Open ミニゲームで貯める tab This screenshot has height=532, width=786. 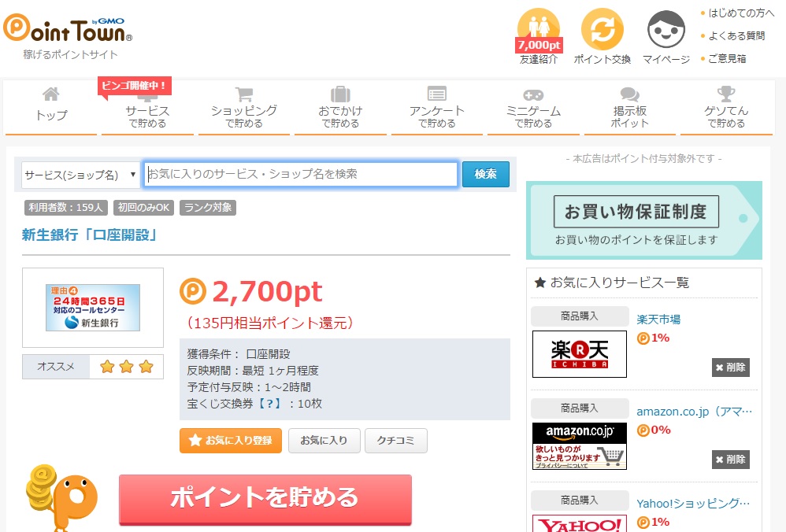click(x=533, y=108)
